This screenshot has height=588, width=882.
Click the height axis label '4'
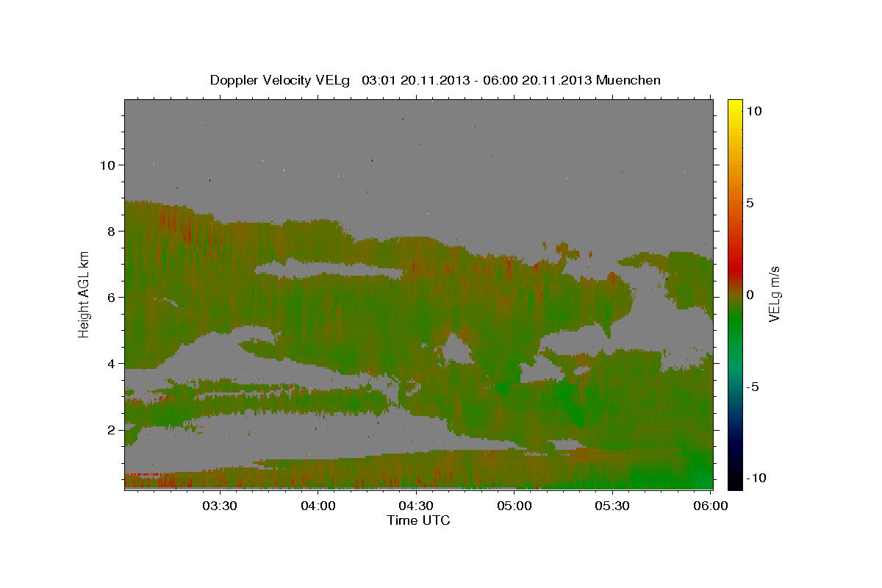tap(112, 364)
